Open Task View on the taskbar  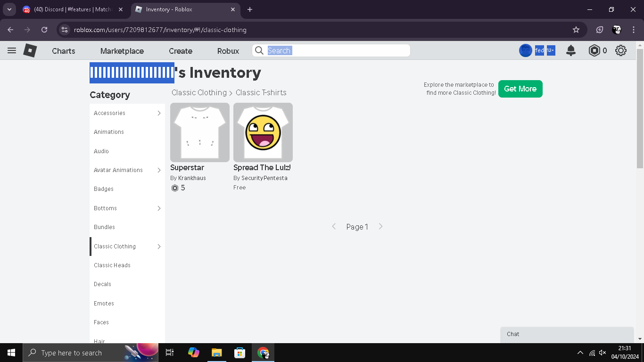click(x=170, y=353)
